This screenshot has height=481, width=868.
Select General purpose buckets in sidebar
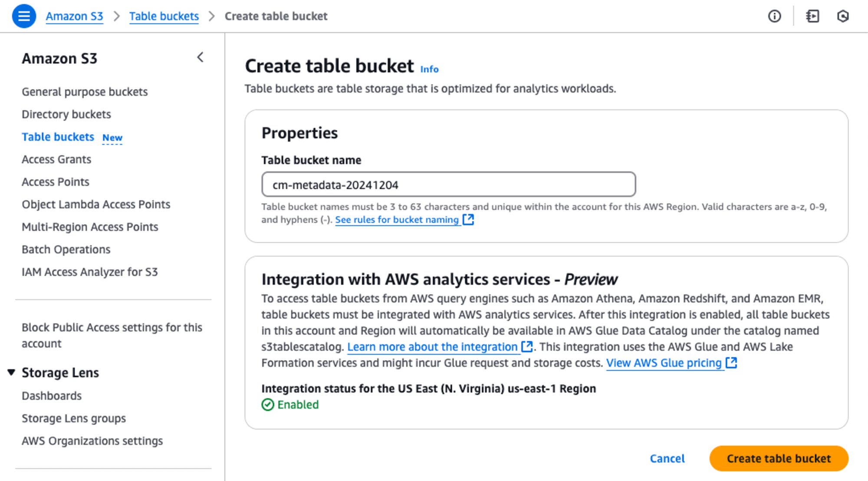tap(85, 92)
